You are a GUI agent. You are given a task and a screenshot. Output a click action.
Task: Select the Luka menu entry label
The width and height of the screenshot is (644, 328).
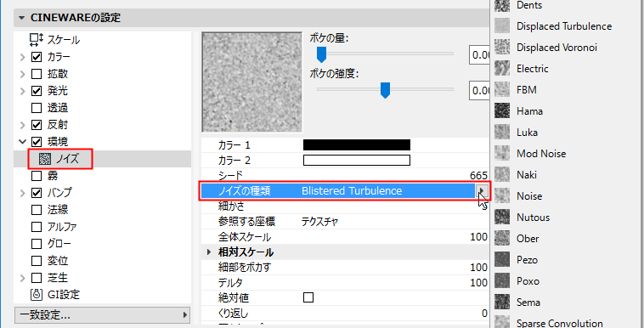[x=527, y=133]
